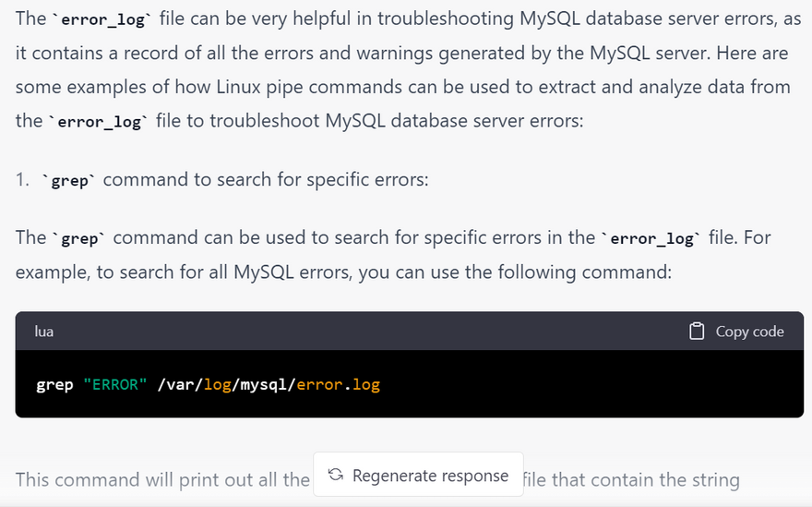Image resolution: width=812 pixels, height=507 pixels.
Task: Click the circular arrows Regenerate icon
Action: [x=336, y=476]
